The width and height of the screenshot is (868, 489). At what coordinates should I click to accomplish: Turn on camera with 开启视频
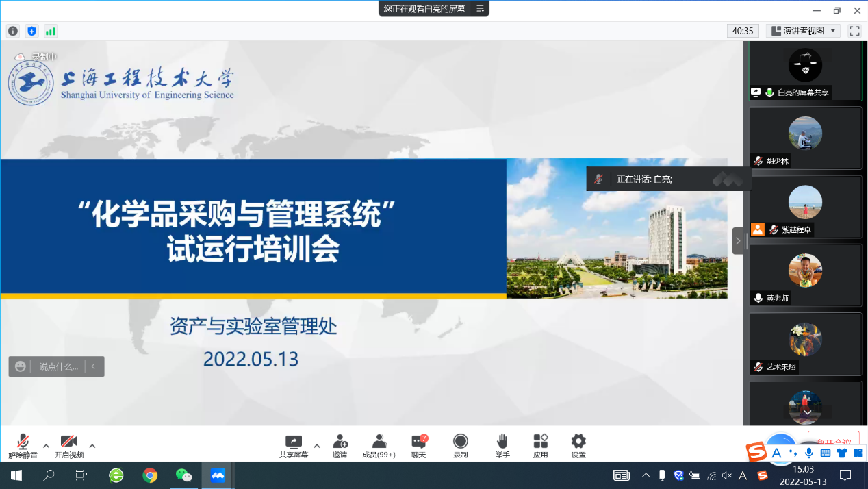[68, 446]
